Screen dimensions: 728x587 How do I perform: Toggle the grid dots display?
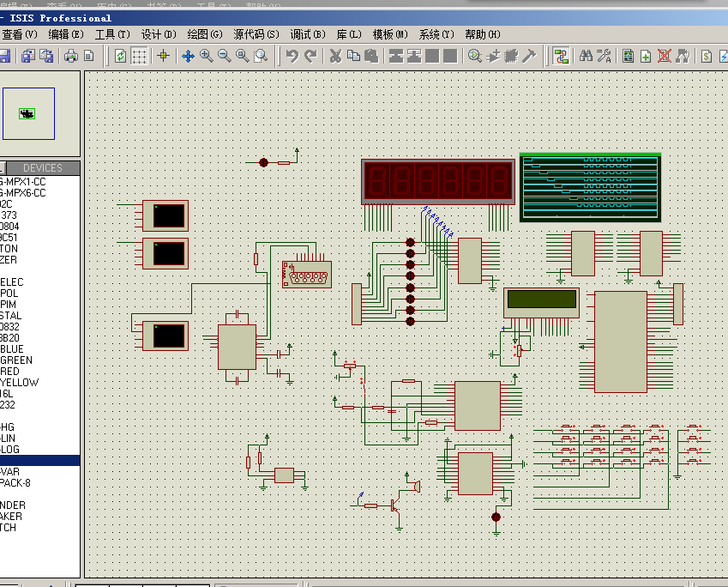(139, 57)
